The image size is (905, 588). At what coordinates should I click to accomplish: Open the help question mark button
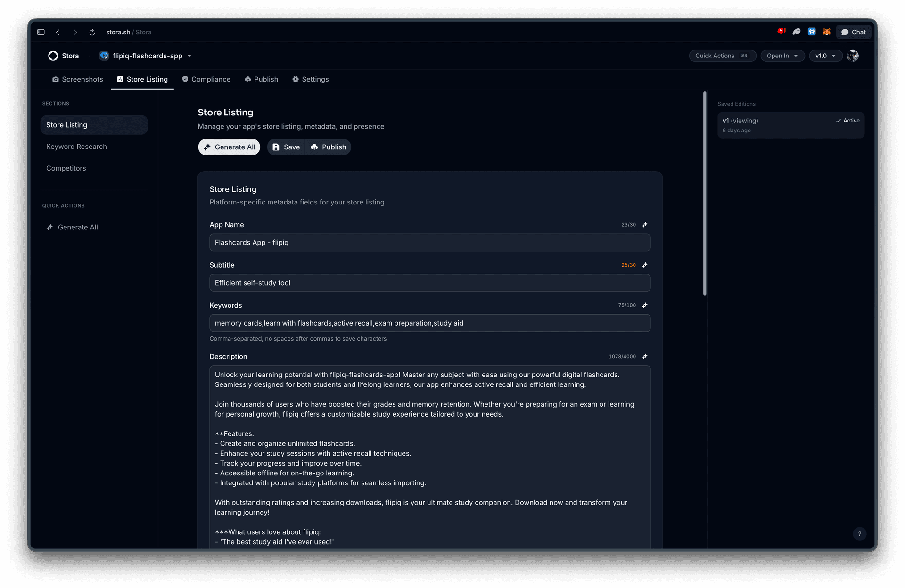[x=859, y=534]
